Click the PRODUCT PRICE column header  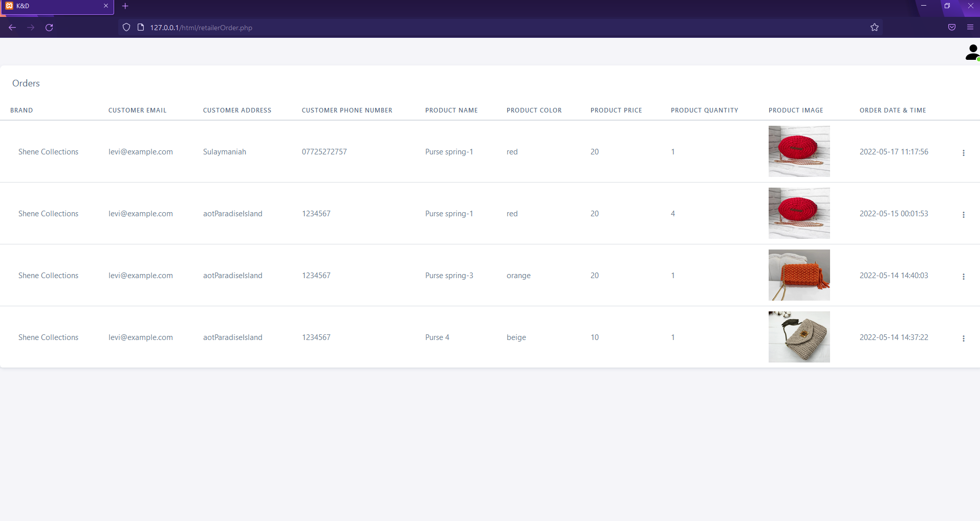click(x=616, y=110)
